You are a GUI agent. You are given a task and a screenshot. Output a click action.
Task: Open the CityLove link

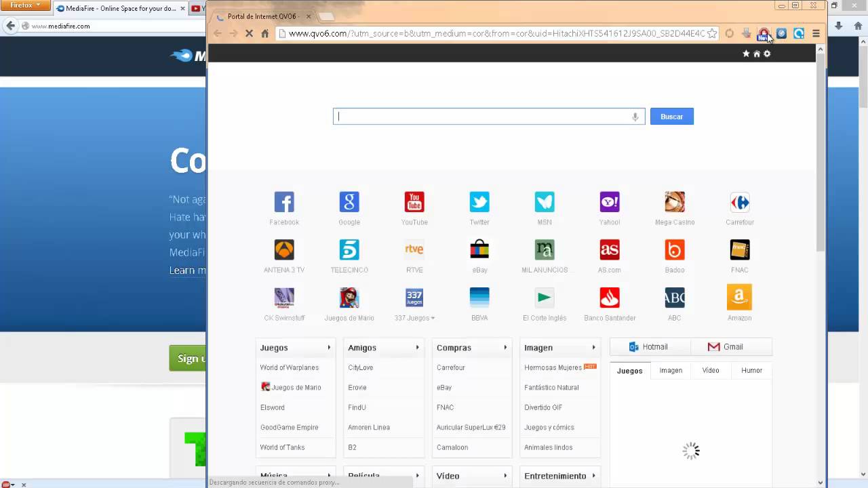click(360, 367)
